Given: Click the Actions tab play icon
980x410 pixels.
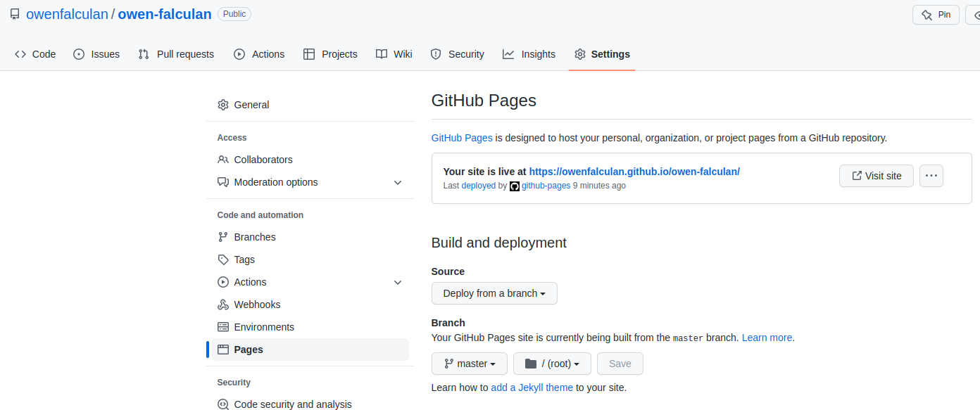Looking at the screenshot, I should tap(239, 54).
